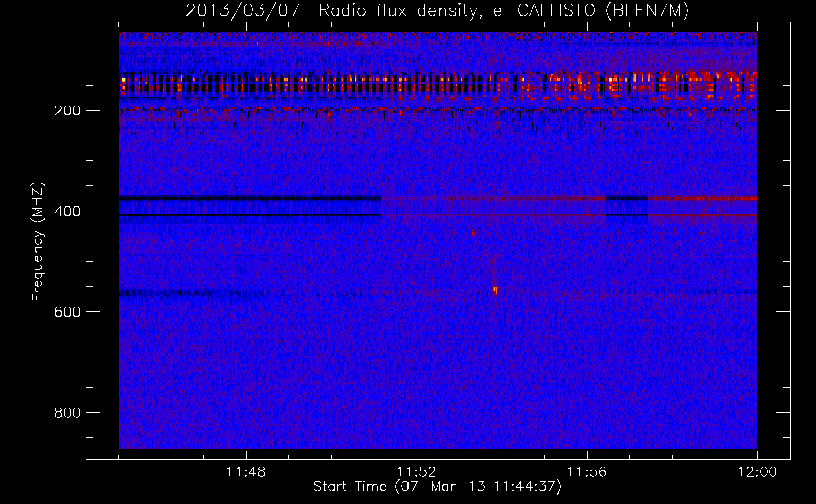
Task: Click the 11:52 time tick label
Action: point(417,472)
